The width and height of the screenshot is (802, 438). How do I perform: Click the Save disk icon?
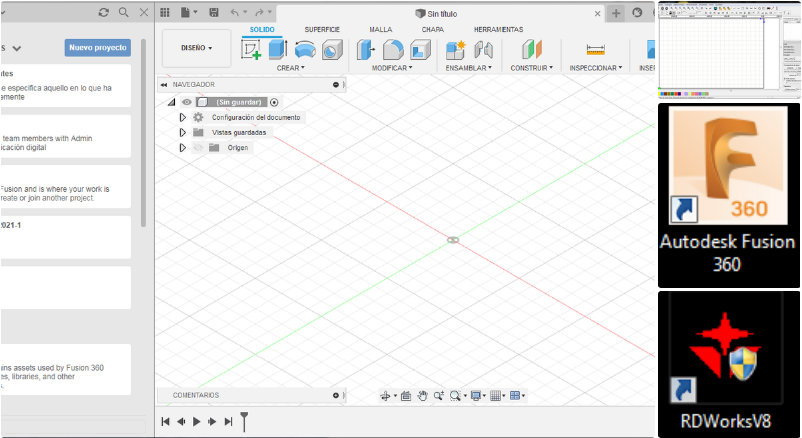pos(214,12)
